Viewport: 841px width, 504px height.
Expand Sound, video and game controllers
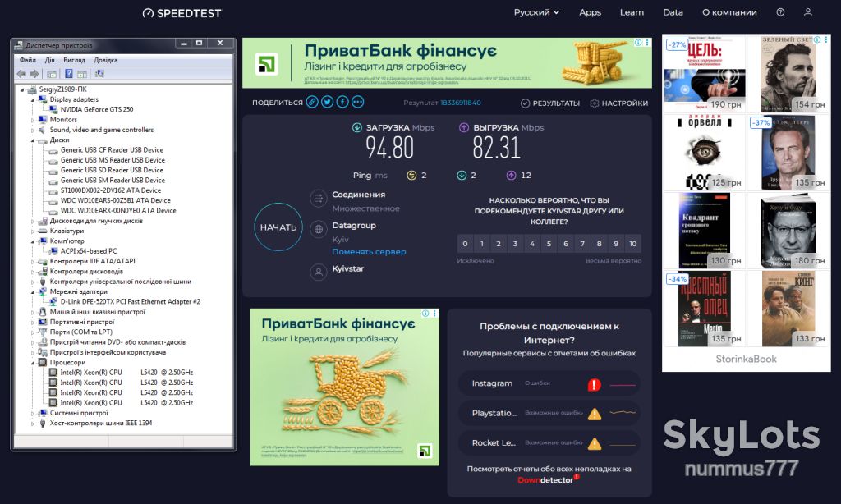[x=33, y=131]
